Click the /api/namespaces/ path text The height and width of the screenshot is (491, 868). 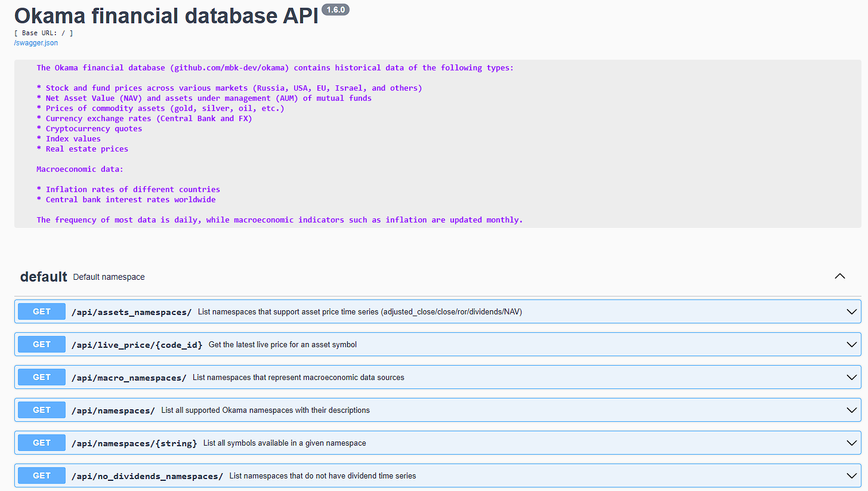coord(113,410)
